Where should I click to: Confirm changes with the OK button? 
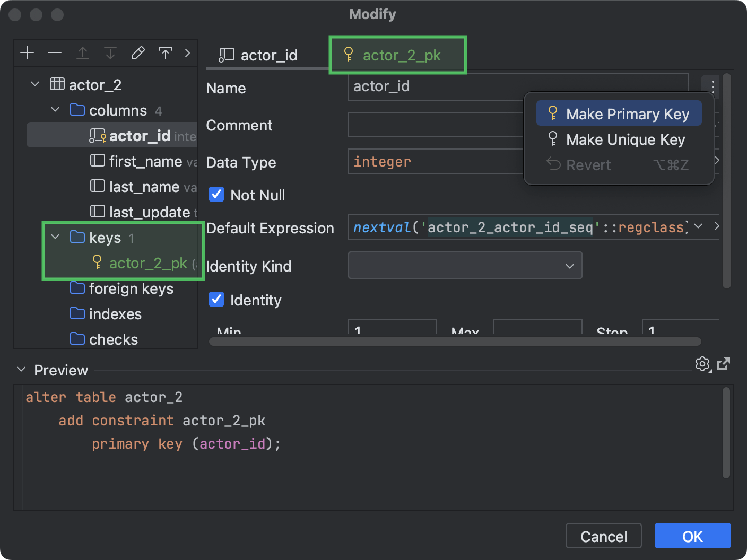coord(692,536)
